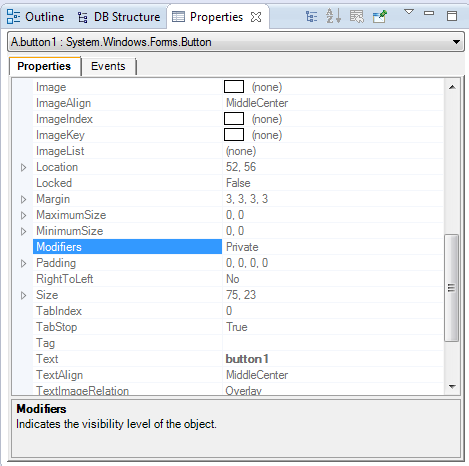Select the Text property name
The height and width of the screenshot is (466, 469).
(47, 359)
